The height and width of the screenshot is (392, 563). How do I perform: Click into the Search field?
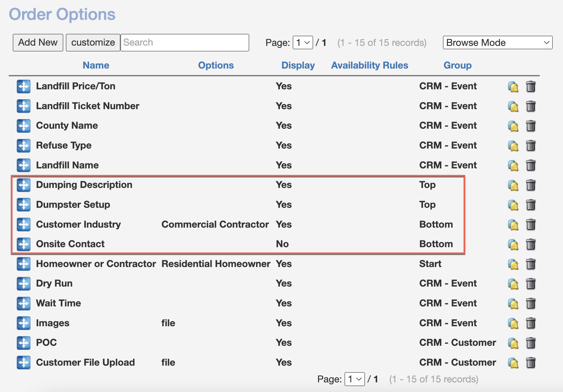185,42
